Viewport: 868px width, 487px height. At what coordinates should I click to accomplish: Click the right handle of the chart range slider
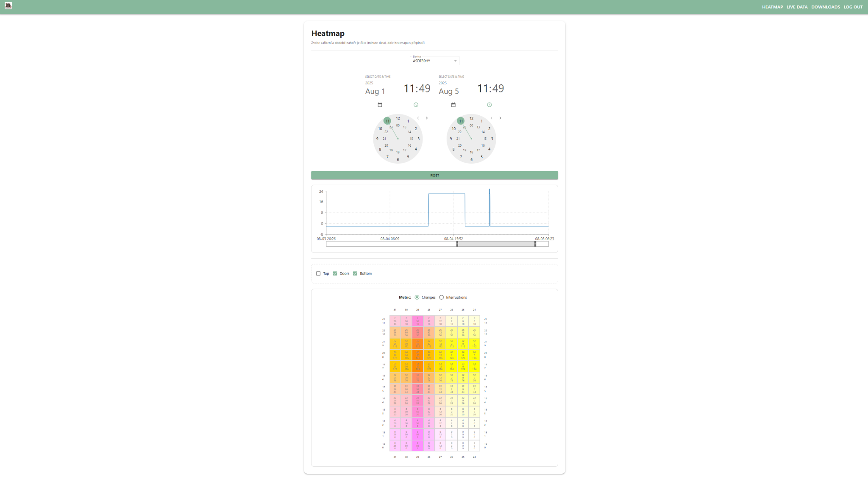[x=535, y=244]
